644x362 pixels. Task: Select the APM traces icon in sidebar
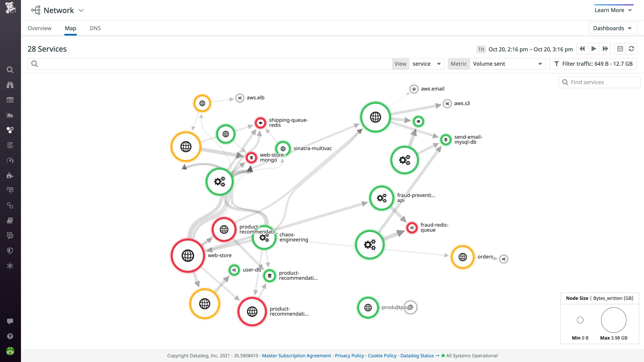[x=10, y=190]
